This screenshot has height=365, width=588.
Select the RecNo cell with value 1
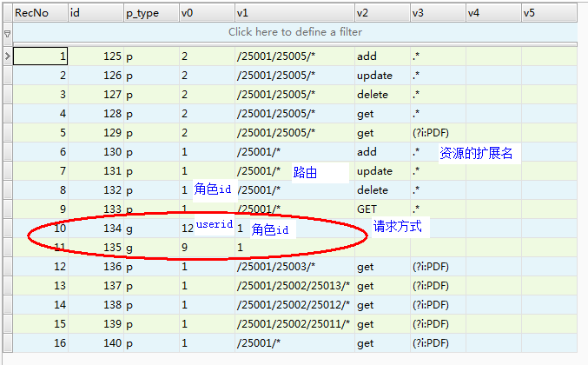(x=41, y=56)
